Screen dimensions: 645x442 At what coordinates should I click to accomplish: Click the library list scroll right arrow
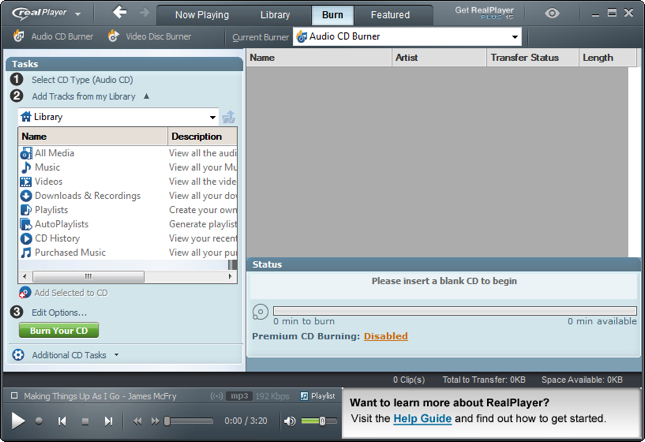point(230,276)
